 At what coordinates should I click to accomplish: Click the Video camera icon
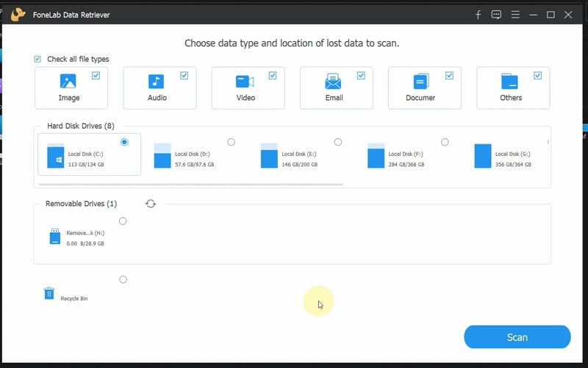coord(245,82)
